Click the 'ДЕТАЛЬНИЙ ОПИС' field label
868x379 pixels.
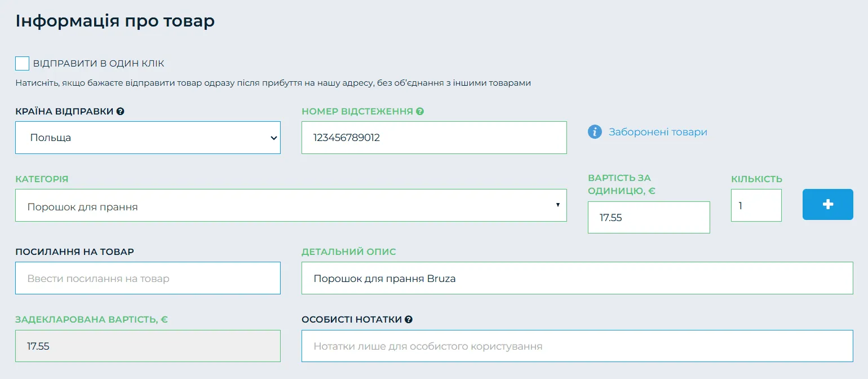click(349, 252)
